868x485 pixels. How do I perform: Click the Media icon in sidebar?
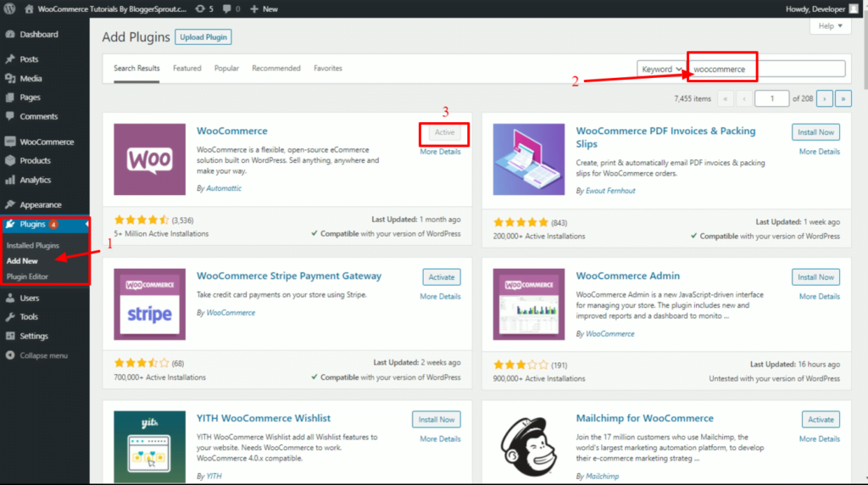point(10,79)
